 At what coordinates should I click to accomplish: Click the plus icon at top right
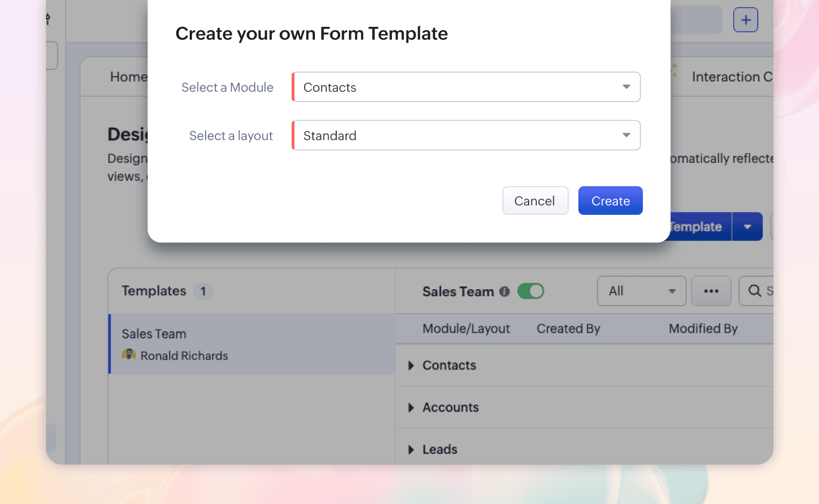pyautogui.click(x=745, y=20)
